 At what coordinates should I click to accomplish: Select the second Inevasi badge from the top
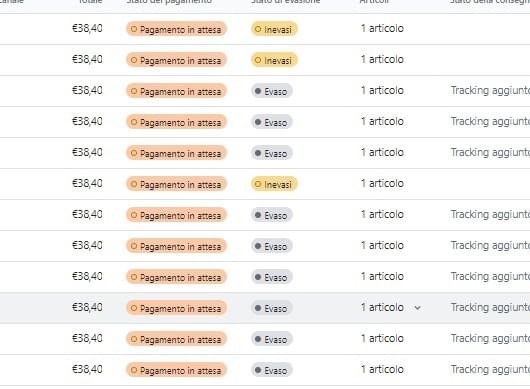pos(274,60)
